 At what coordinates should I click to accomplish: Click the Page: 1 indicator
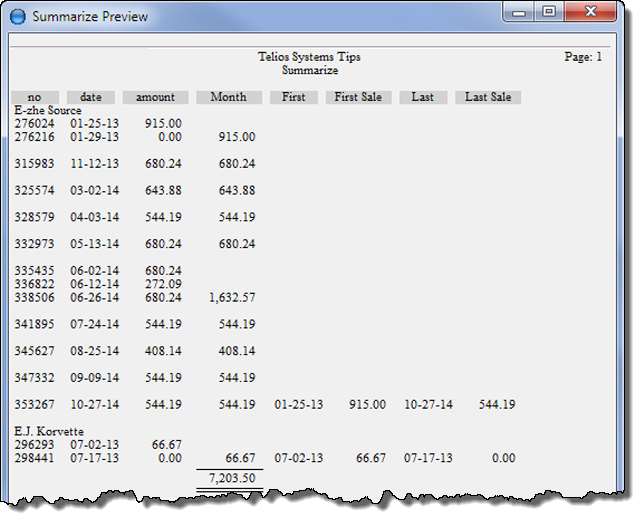coord(583,57)
